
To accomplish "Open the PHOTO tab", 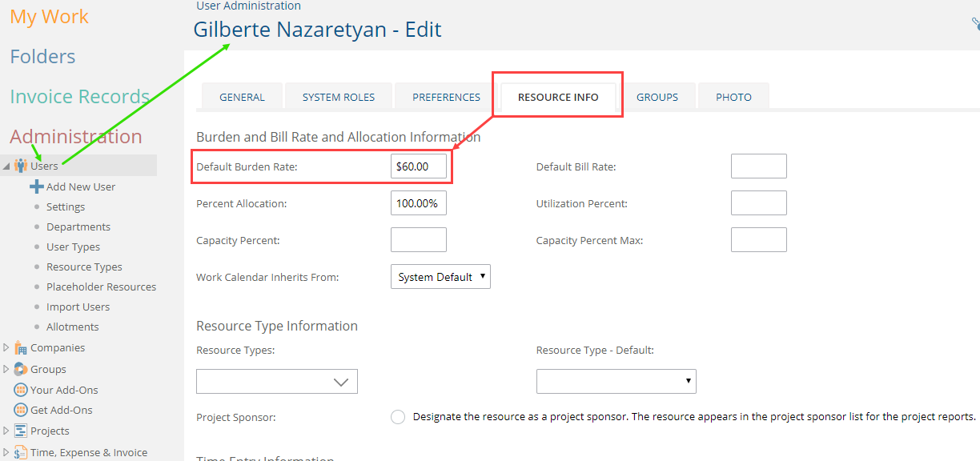I will click(x=733, y=96).
